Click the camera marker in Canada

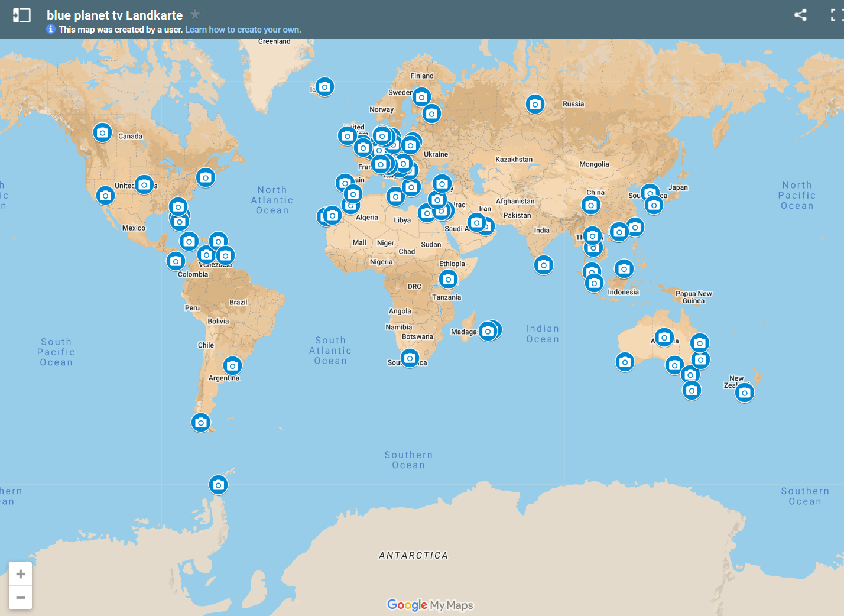[102, 132]
